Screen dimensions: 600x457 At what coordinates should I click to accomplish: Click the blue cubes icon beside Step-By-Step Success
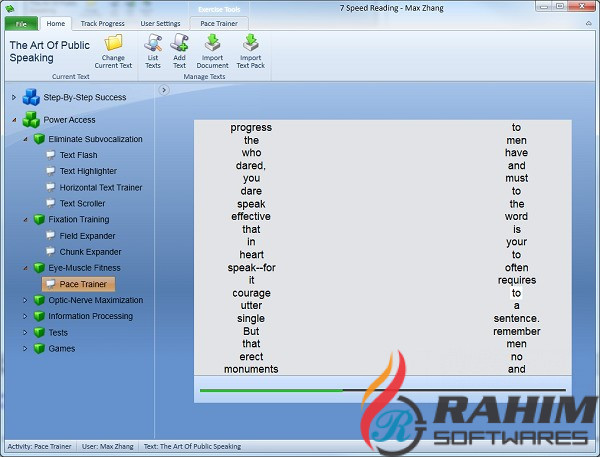click(31, 97)
